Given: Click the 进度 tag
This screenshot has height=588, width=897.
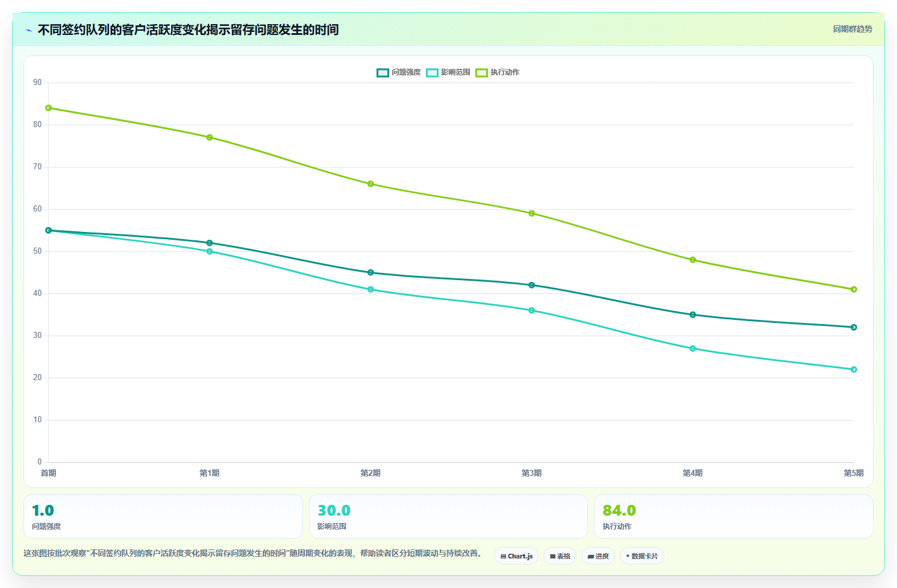Looking at the screenshot, I should [598, 556].
